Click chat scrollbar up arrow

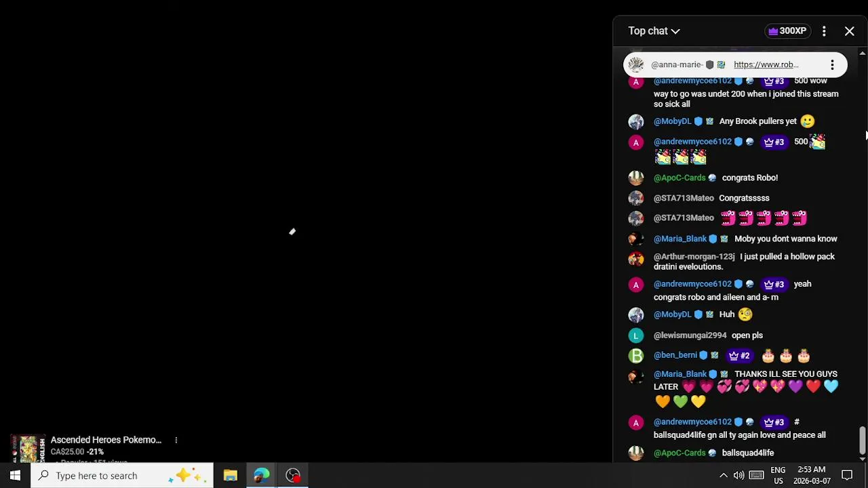coord(862,53)
